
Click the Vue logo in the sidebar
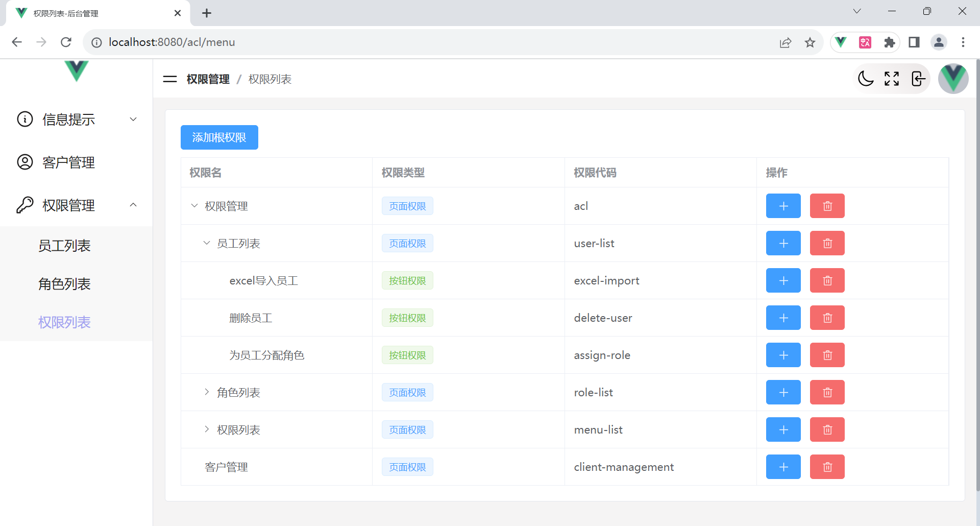77,70
